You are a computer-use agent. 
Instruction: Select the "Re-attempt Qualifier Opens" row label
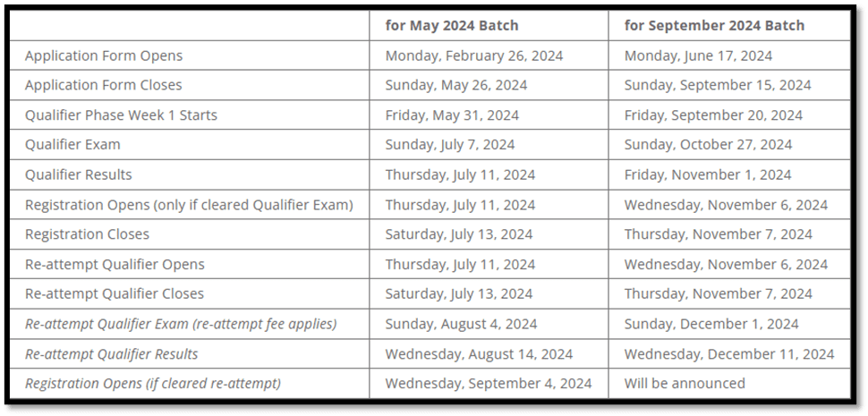115,264
